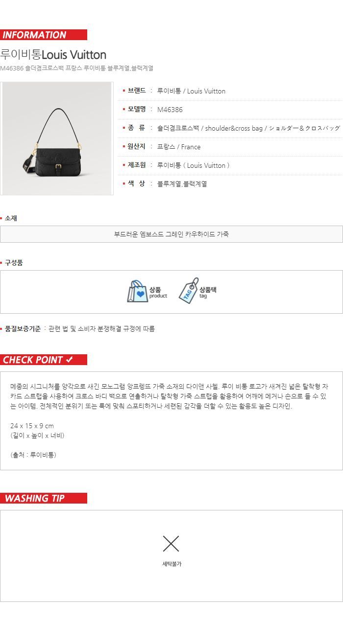Click the brand value 루이비통 / Louis Vuitton
The image size is (343, 644).
point(191,91)
